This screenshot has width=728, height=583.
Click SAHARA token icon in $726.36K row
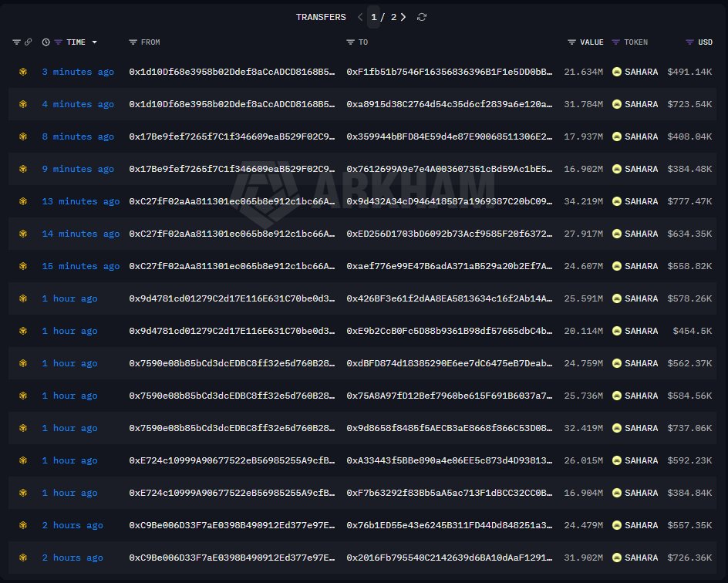pos(617,558)
